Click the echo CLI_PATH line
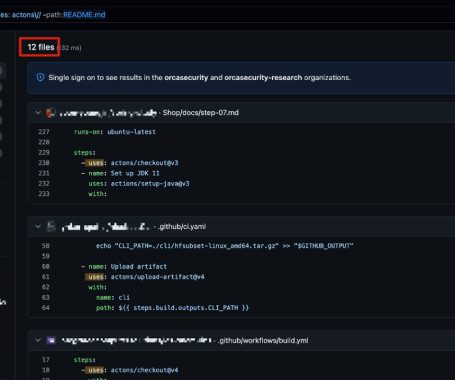The height and width of the screenshot is (380, 455). [x=225, y=246]
